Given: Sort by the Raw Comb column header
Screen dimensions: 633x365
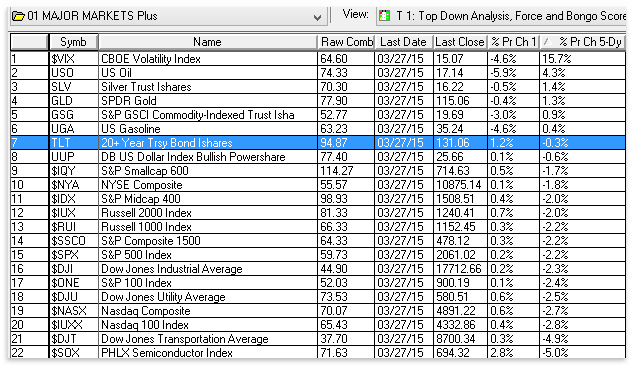Looking at the screenshot, I should 346,42.
